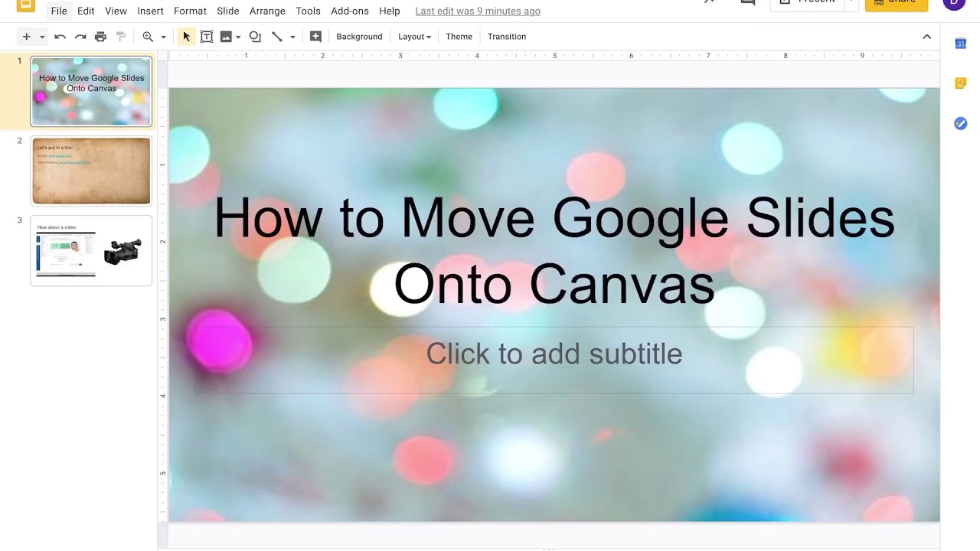Select the line tool

(x=277, y=37)
